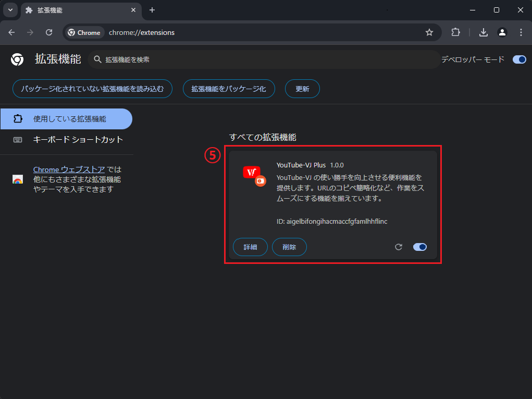This screenshot has width=532, height=399.
Task: Open the downloads icon in toolbar
Action: pos(484,32)
